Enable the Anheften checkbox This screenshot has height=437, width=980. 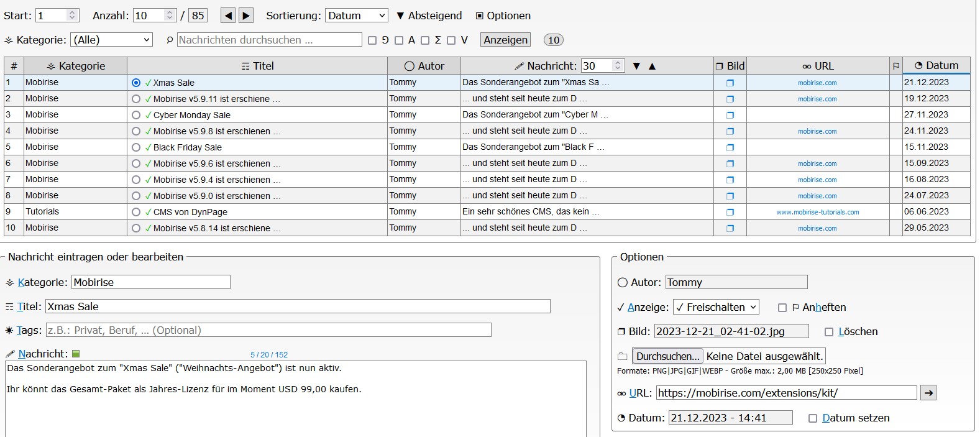(x=782, y=308)
